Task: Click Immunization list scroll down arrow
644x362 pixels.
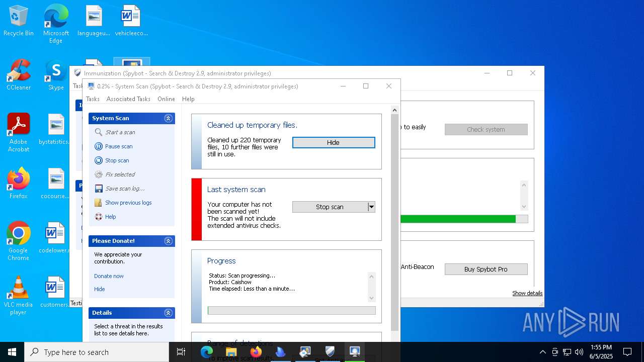Action: coord(524,207)
